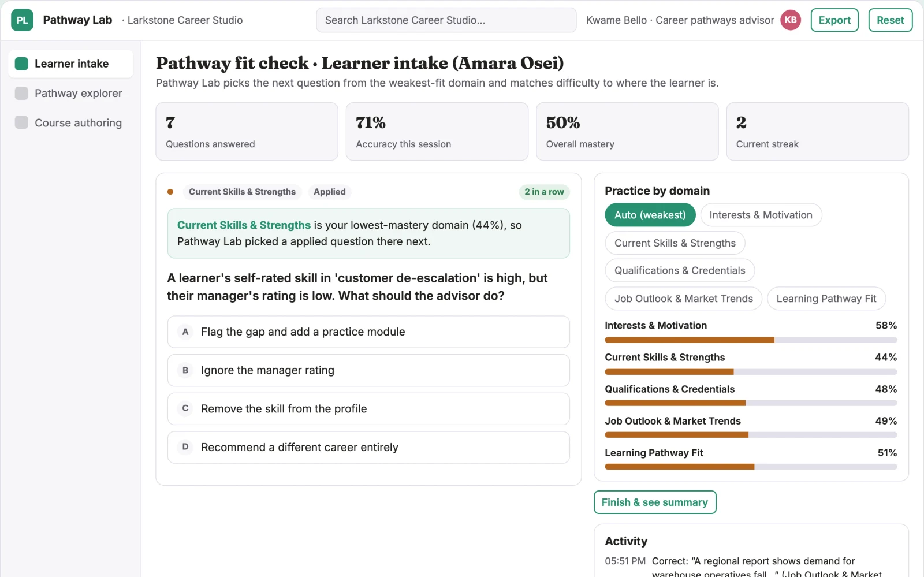The height and width of the screenshot is (577, 924).
Task: Select the Auto (weakest) domain chip
Action: pyautogui.click(x=650, y=215)
